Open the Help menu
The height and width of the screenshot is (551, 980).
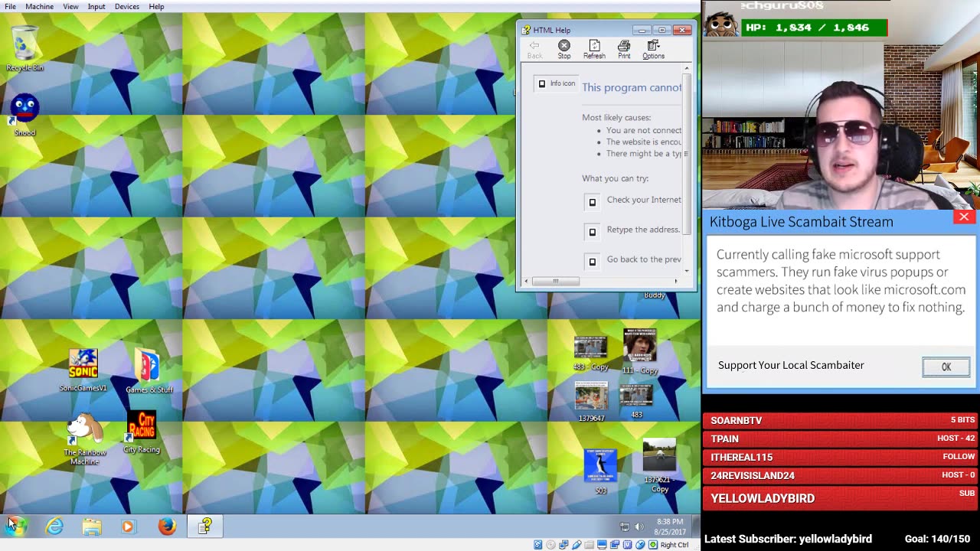[x=156, y=6]
